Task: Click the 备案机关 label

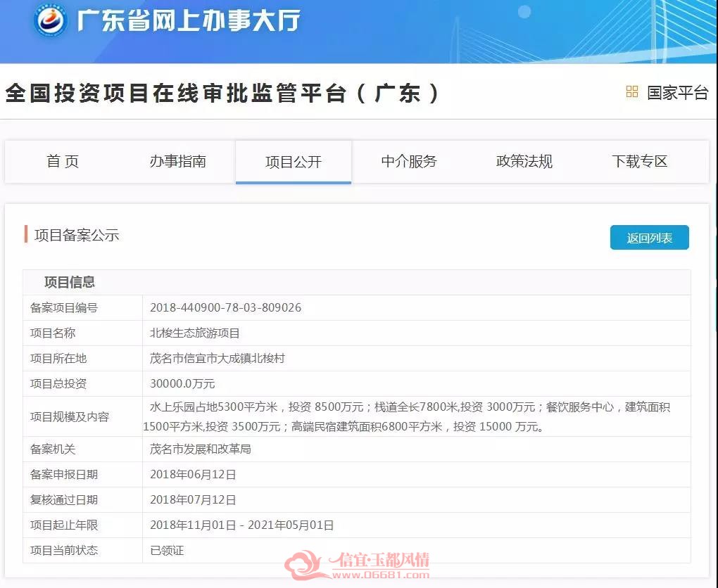Action: pyautogui.click(x=53, y=449)
